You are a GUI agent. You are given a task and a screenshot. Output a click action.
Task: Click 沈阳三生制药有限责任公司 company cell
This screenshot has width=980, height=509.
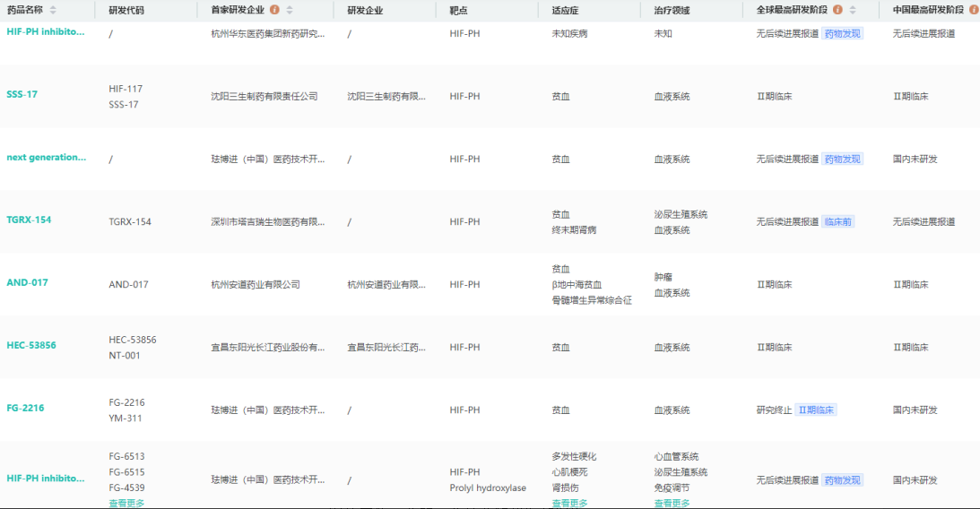tap(265, 96)
